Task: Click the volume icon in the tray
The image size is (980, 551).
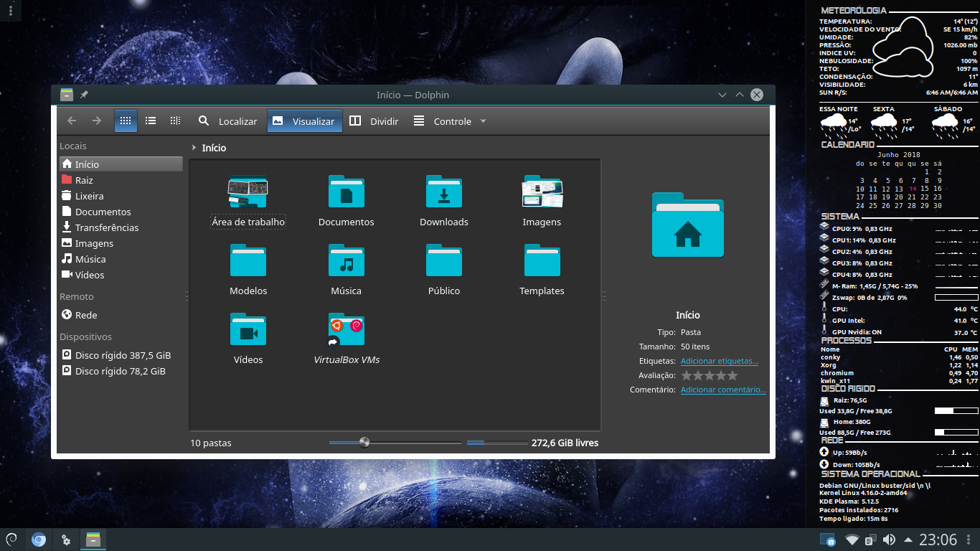Action: pos(890,539)
